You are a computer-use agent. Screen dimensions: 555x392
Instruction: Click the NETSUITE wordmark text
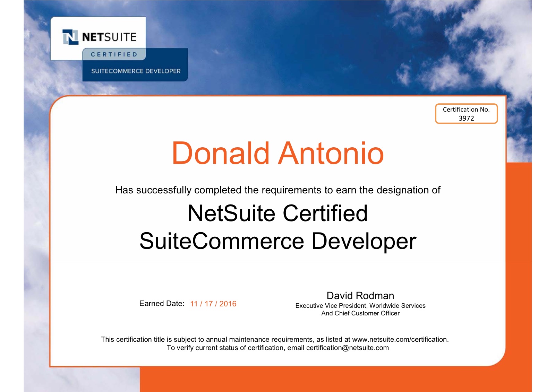109,37
